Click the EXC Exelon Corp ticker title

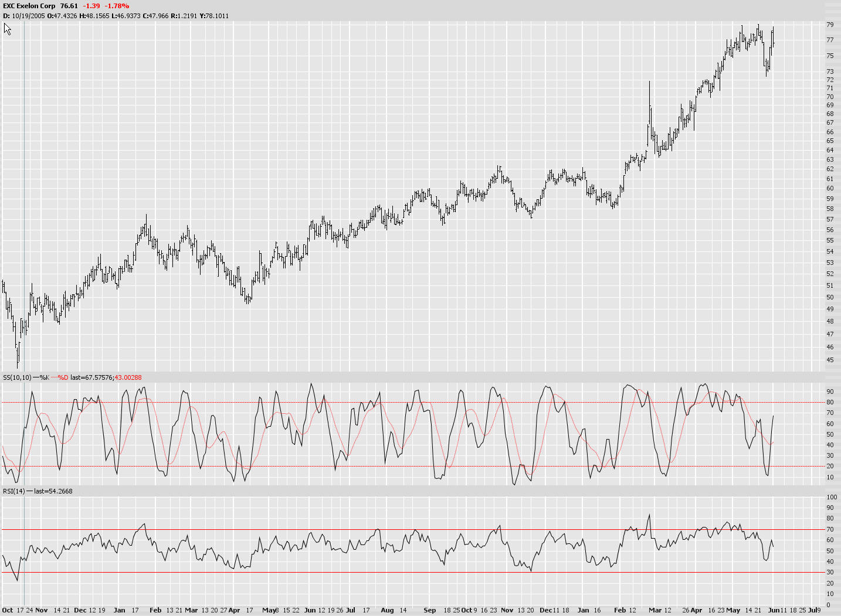pos(29,6)
